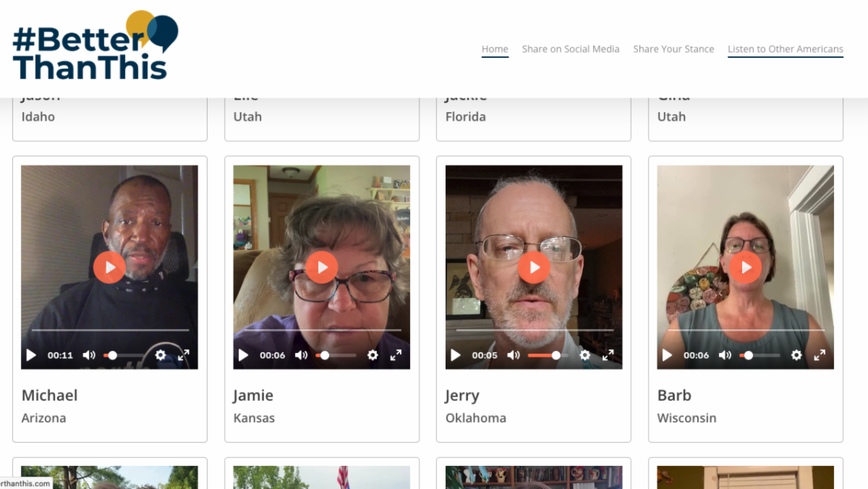
Task: Go to the Home menu item
Action: pyautogui.click(x=495, y=49)
